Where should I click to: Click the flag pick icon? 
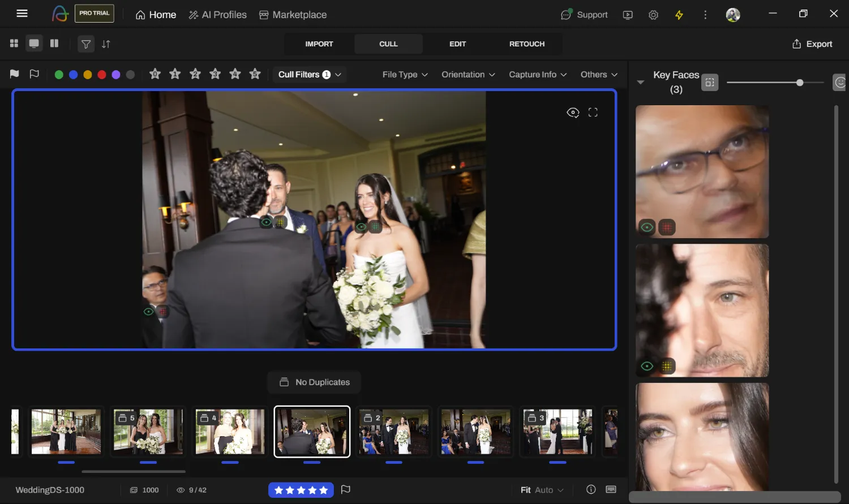[x=14, y=74]
